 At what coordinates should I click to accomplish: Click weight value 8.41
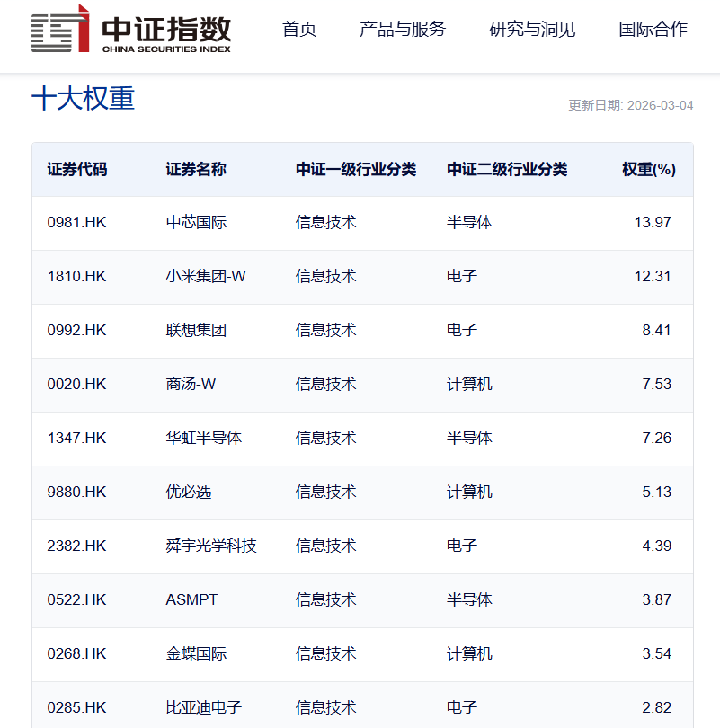click(x=656, y=330)
